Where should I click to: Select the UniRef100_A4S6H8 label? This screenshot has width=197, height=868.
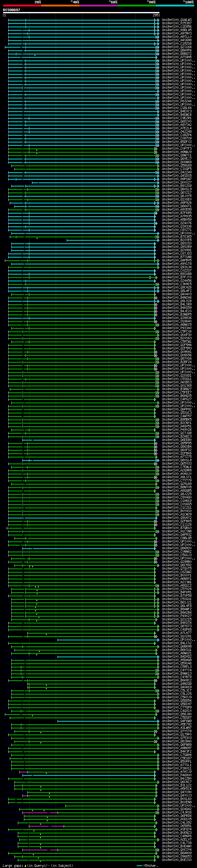pos(177,40)
